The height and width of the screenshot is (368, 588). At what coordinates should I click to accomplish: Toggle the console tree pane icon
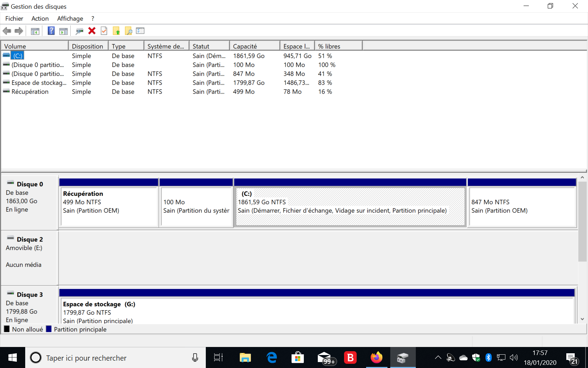point(35,31)
